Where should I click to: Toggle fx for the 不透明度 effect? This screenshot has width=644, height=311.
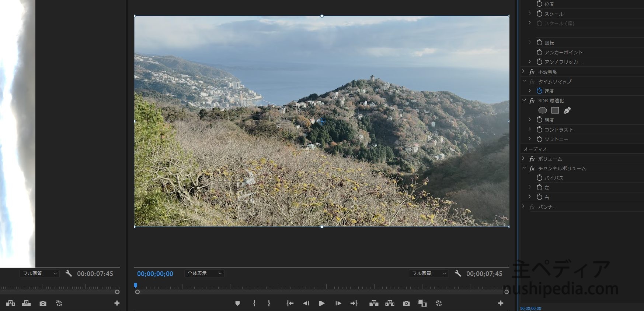point(532,72)
